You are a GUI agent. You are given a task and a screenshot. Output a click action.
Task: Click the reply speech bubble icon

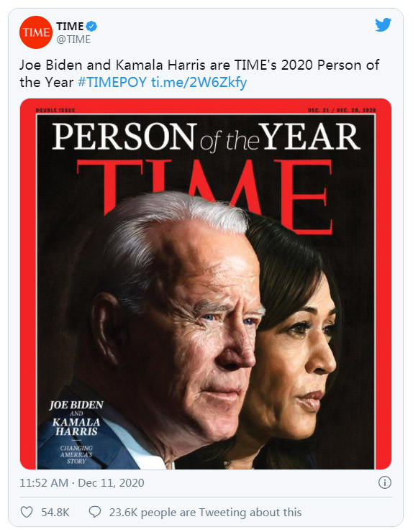95,512
